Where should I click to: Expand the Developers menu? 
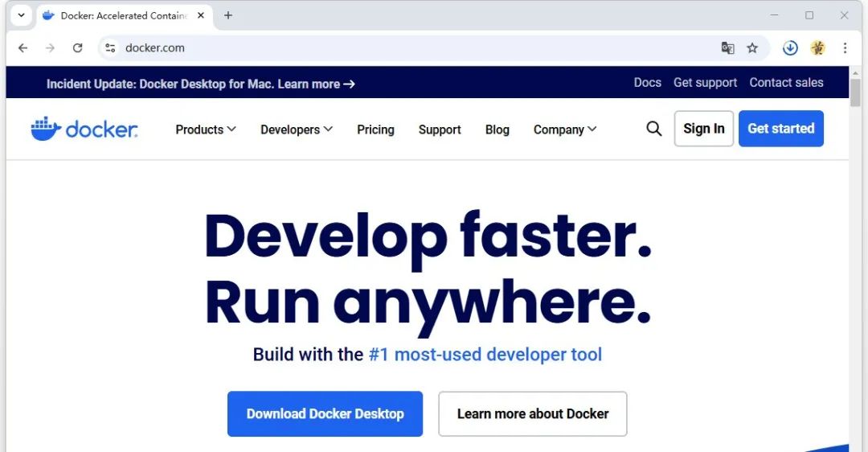[x=296, y=129]
